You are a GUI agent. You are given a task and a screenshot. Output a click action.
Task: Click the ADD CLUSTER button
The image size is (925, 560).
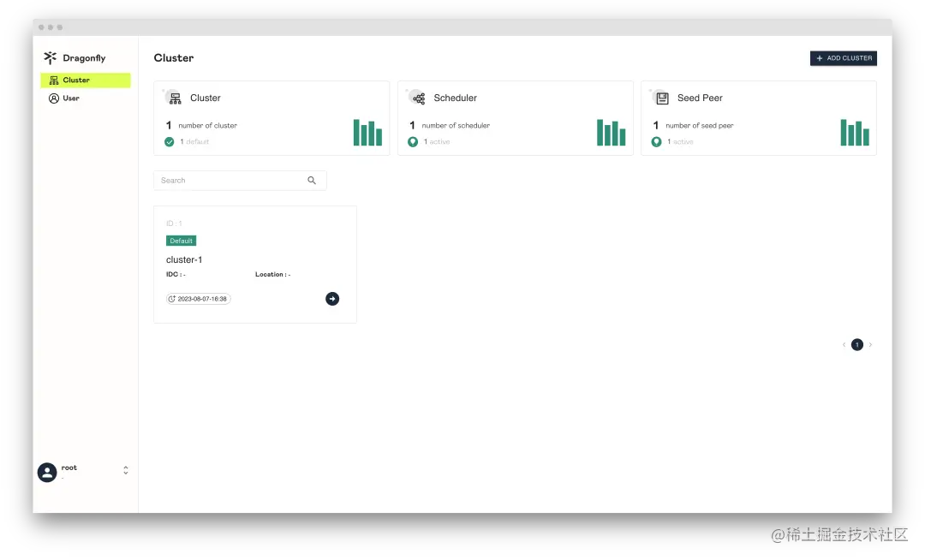[843, 58]
